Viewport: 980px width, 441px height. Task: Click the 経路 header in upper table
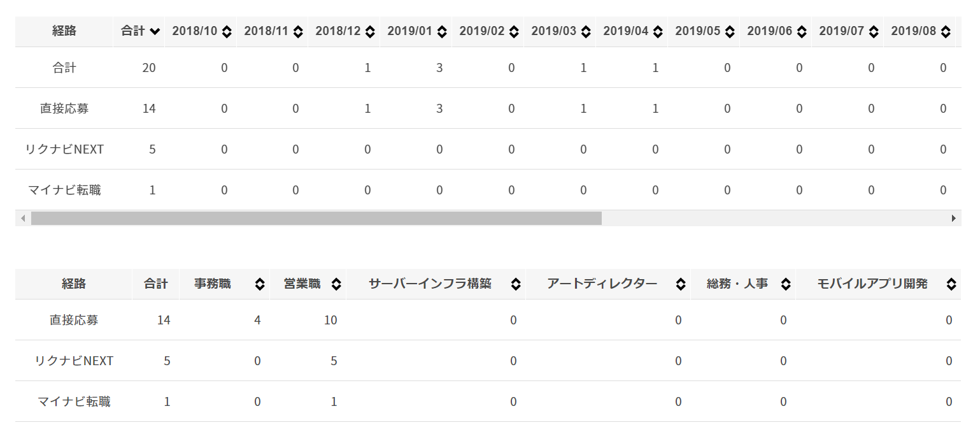tap(64, 31)
